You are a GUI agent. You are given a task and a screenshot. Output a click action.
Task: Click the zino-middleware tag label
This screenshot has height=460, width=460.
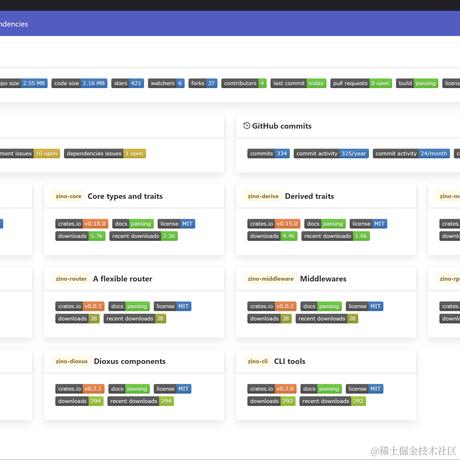point(271,279)
